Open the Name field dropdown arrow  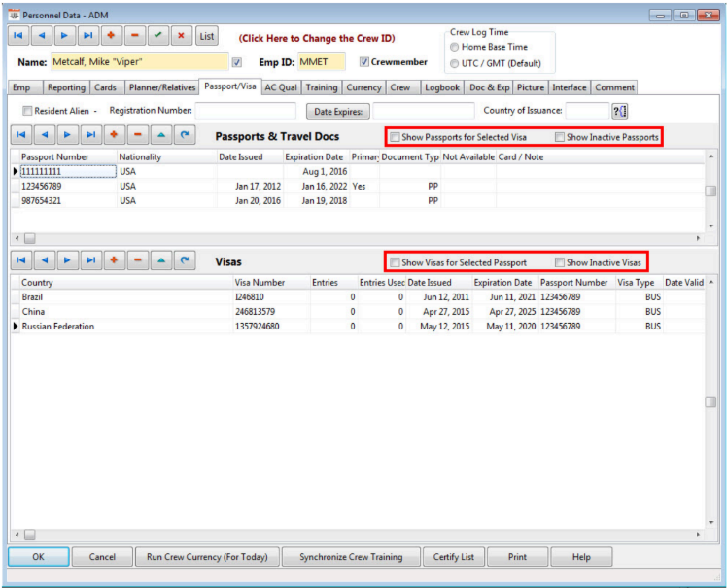236,62
